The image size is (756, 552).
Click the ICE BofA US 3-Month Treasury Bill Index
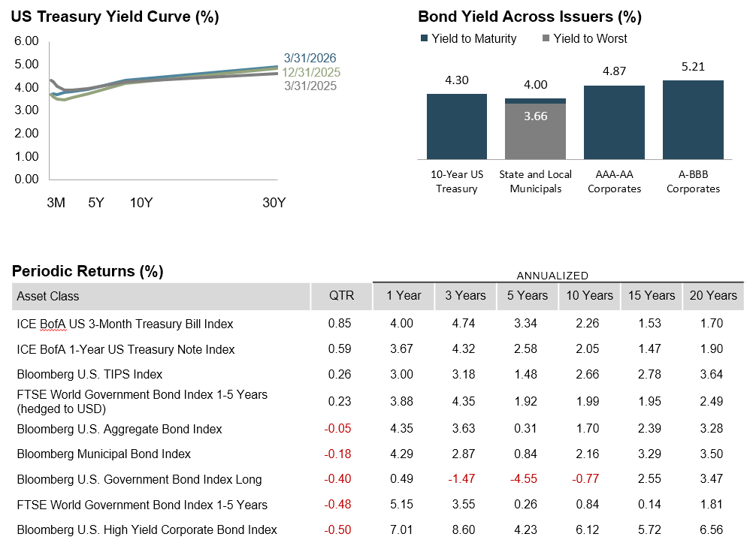tap(125, 324)
